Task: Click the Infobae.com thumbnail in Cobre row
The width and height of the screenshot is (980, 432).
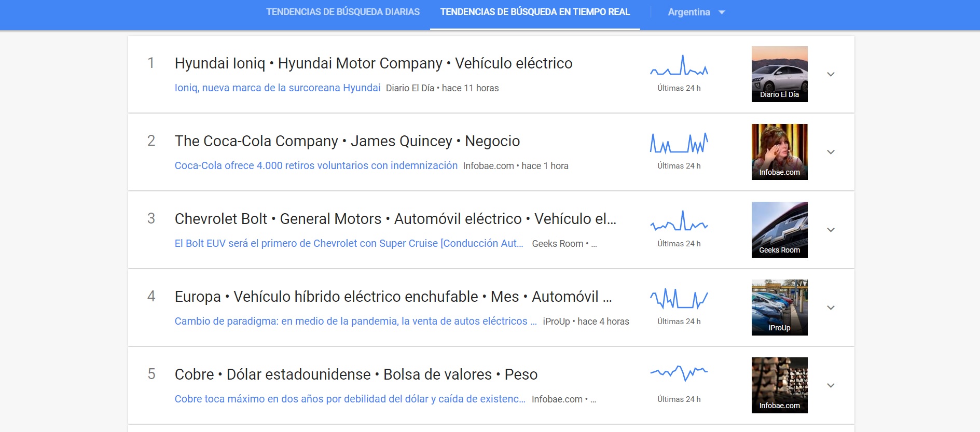Action: click(x=779, y=385)
